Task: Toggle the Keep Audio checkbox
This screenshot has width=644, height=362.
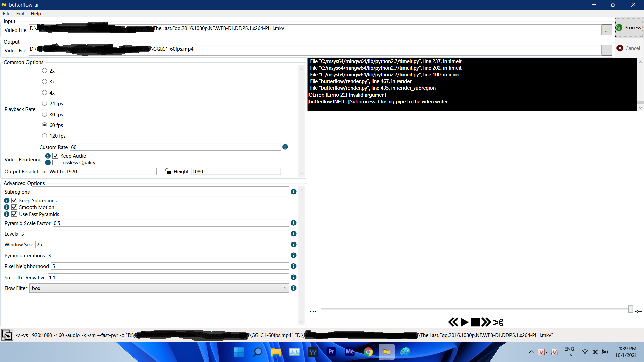Action: tap(55, 156)
